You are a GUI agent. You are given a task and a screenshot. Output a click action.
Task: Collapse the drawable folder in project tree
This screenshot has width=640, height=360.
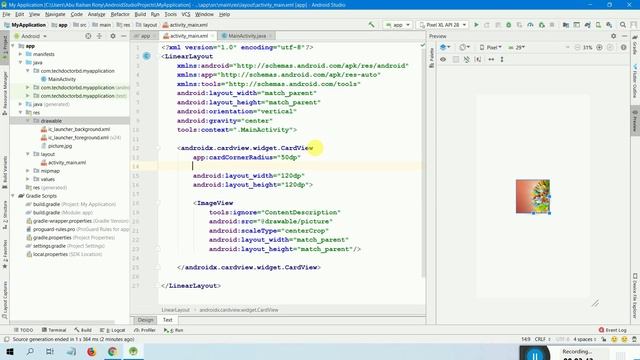click(x=28, y=121)
